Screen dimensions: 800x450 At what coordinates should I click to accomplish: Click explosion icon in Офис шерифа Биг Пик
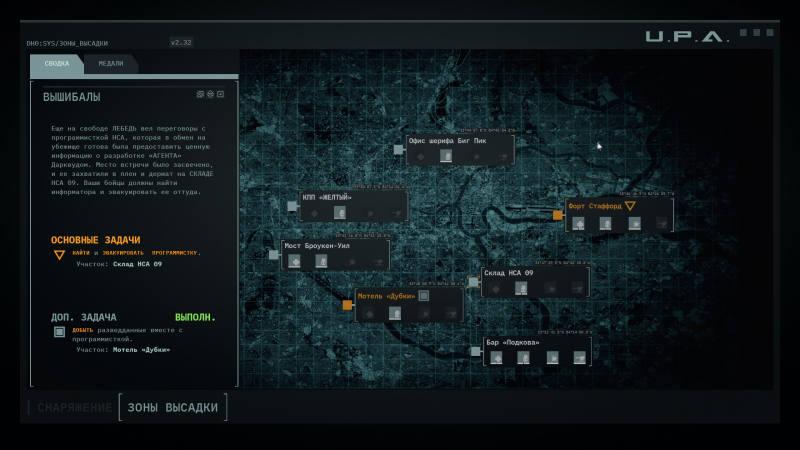(x=476, y=157)
